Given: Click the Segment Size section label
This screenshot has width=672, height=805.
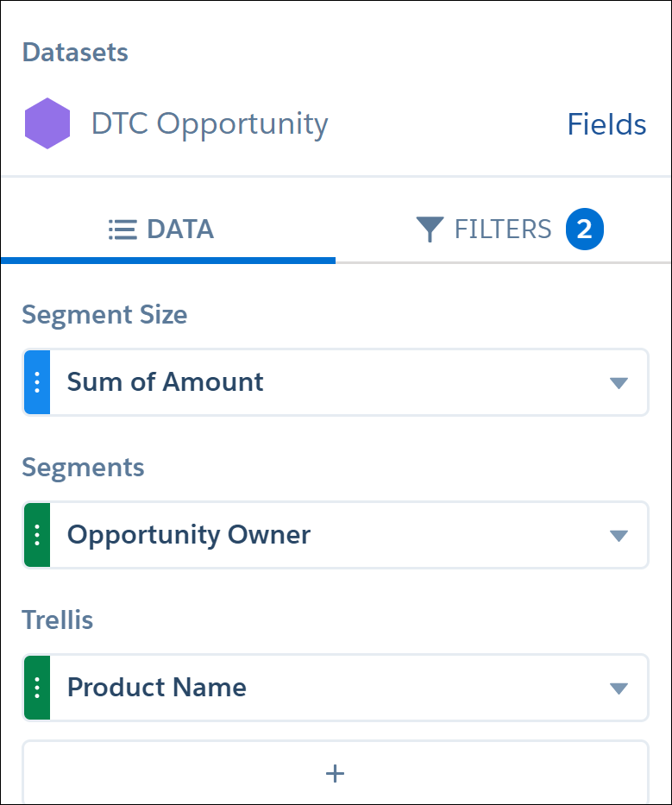Looking at the screenshot, I should (104, 315).
